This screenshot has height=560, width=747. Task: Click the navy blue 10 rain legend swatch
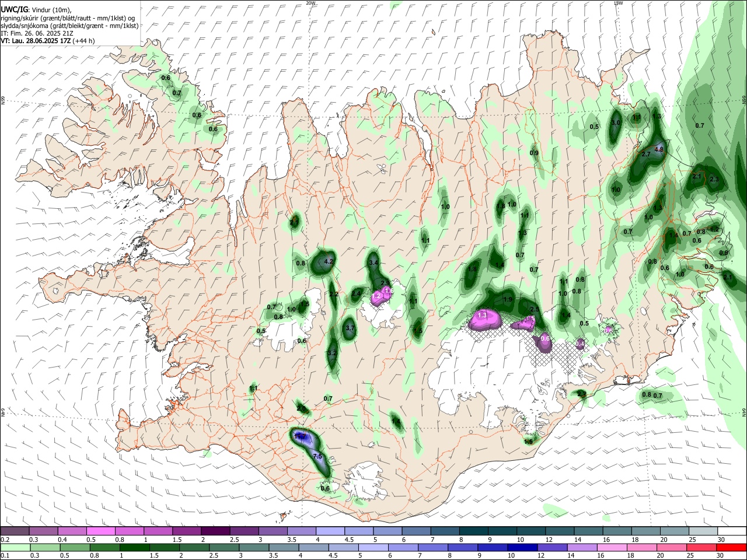coord(522,547)
